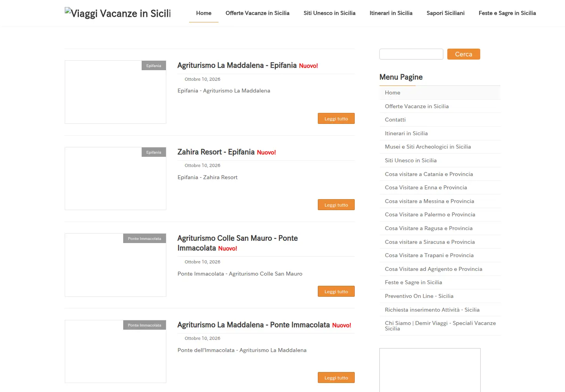Click the search input field
565x392 pixels.
pyautogui.click(x=411, y=54)
